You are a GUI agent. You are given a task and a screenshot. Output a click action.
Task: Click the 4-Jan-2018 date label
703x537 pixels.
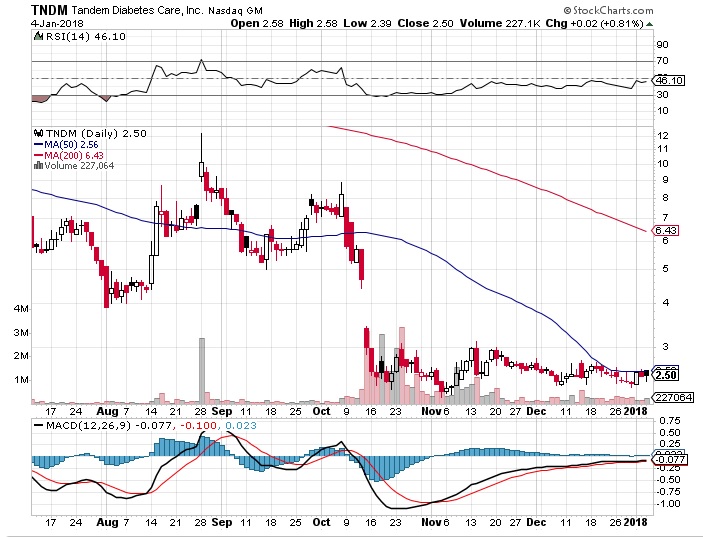57,23
